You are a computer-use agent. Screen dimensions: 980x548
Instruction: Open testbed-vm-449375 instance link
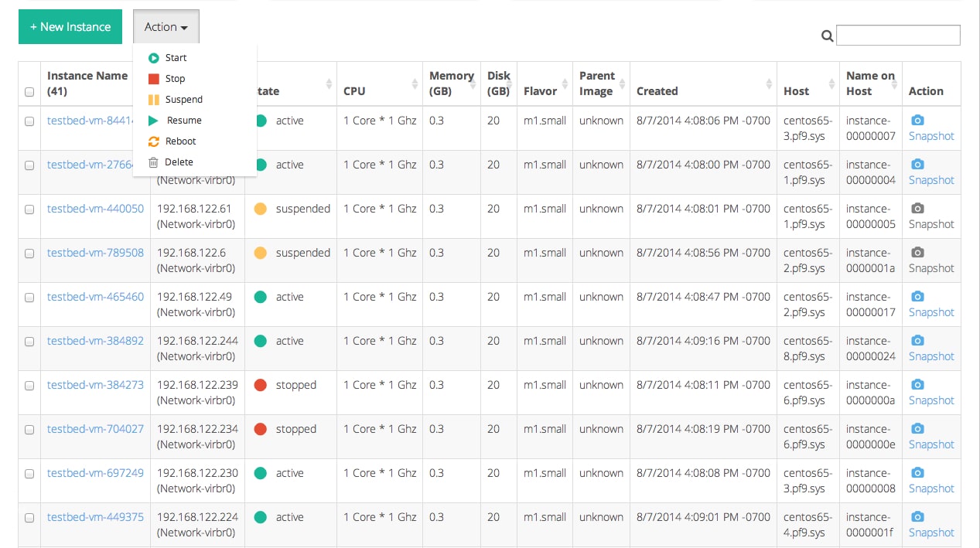click(95, 517)
